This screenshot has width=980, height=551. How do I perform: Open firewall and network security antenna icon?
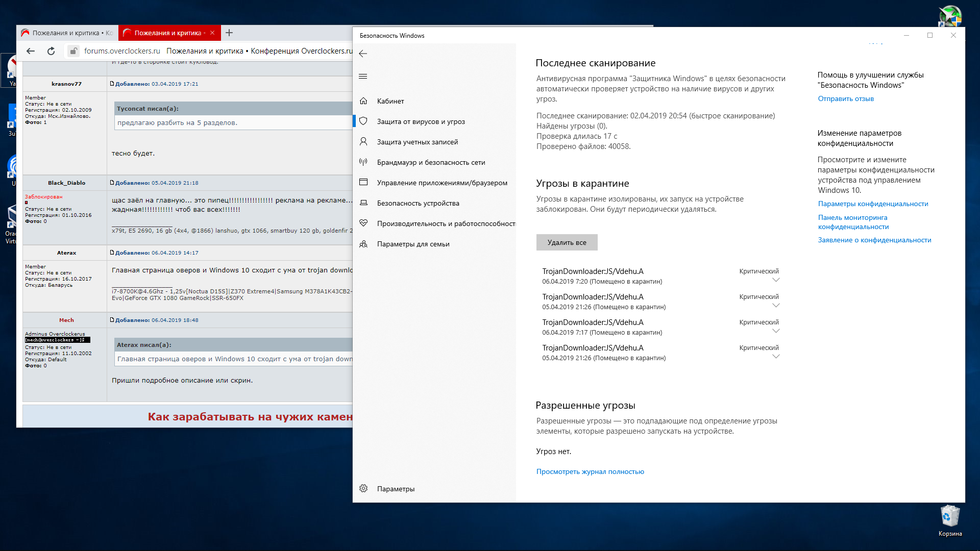coord(363,162)
